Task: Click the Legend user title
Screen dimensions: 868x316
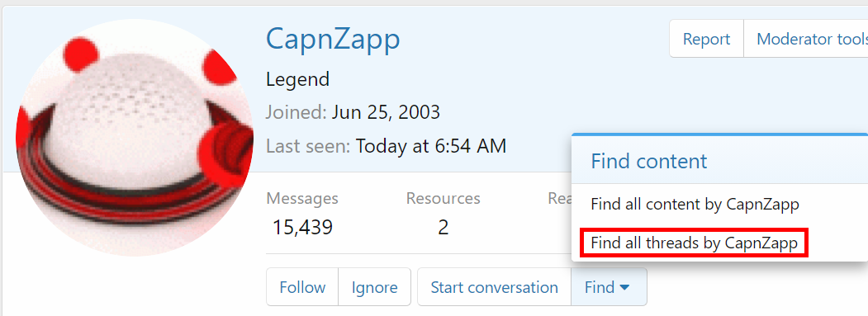Action: (298, 80)
